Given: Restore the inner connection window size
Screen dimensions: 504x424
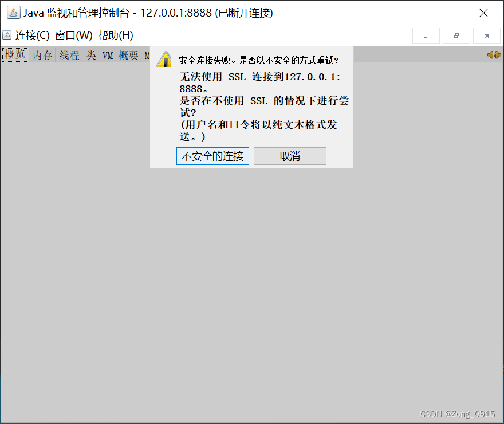Looking at the screenshot, I should click(x=456, y=36).
